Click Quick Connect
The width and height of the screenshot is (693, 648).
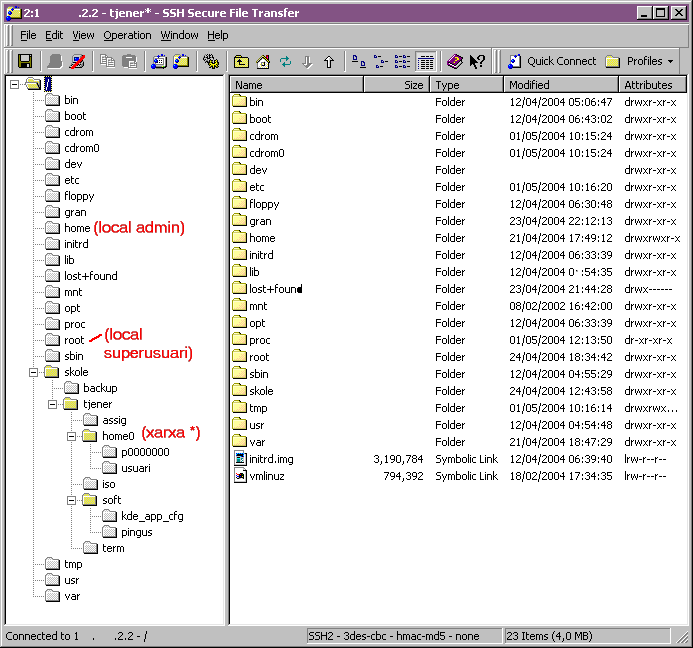(552, 61)
